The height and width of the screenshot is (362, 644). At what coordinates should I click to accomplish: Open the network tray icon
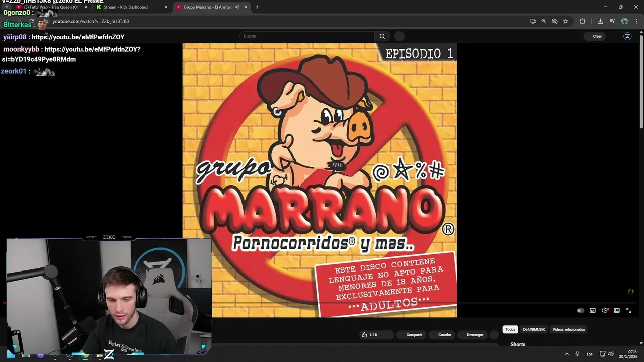603,354
